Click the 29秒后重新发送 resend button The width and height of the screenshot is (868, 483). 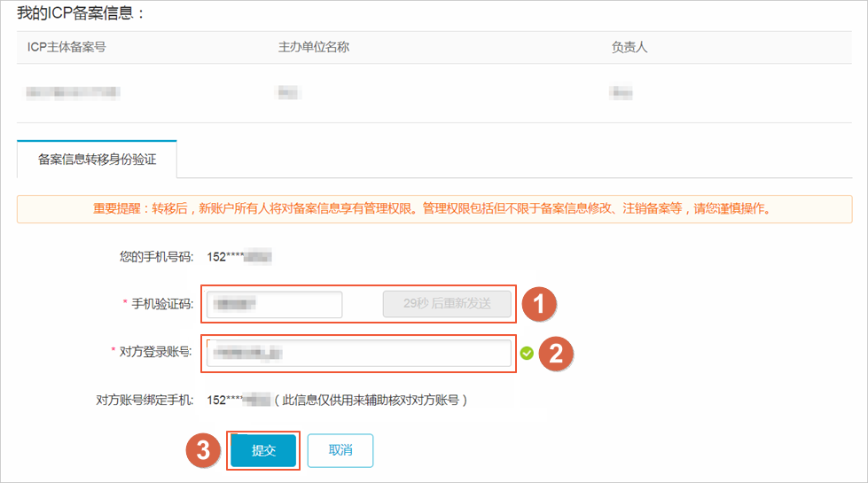447,304
